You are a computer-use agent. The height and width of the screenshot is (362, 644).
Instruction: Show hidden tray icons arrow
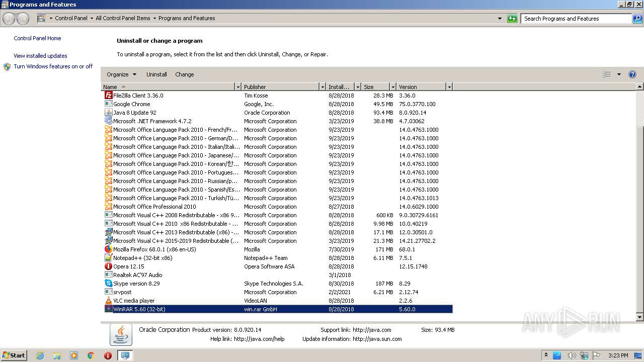546,355
